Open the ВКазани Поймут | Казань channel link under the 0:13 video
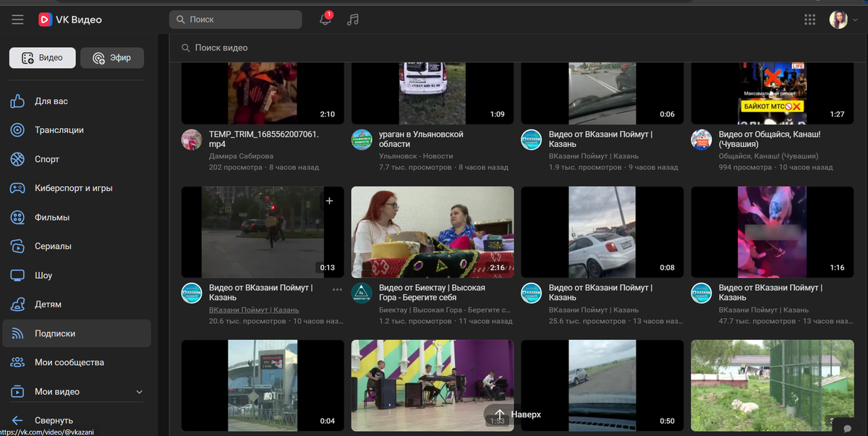 [254, 310]
